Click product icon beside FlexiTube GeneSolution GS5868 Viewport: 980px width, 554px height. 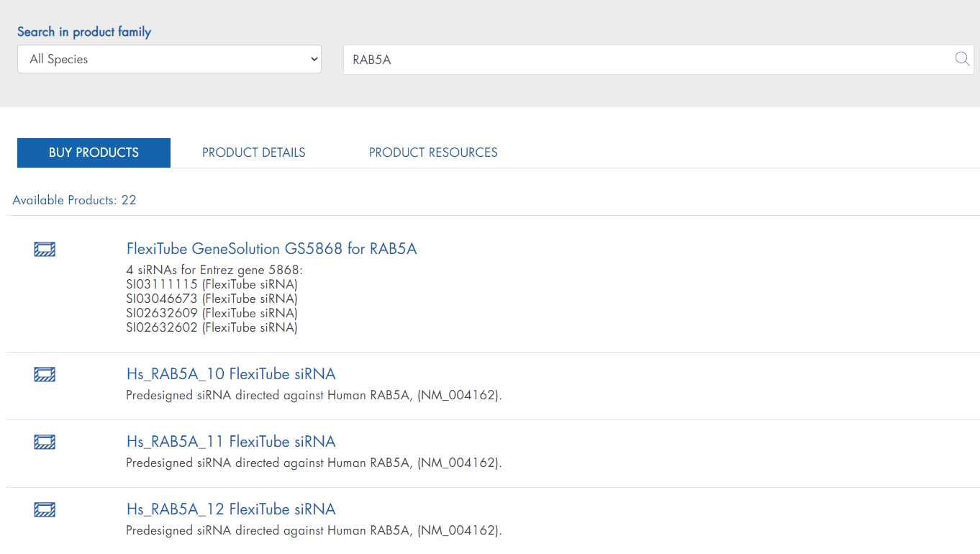[x=45, y=250]
